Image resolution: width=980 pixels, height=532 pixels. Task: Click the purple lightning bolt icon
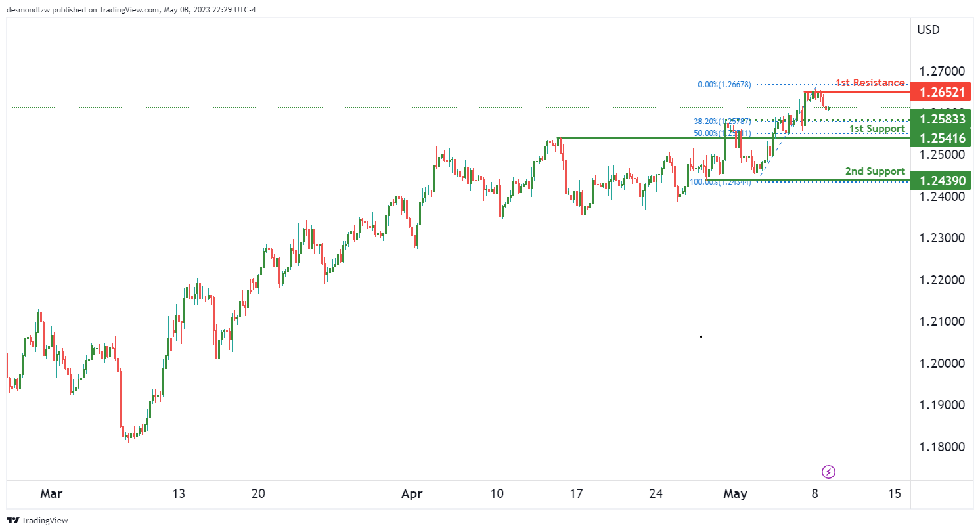pos(829,472)
